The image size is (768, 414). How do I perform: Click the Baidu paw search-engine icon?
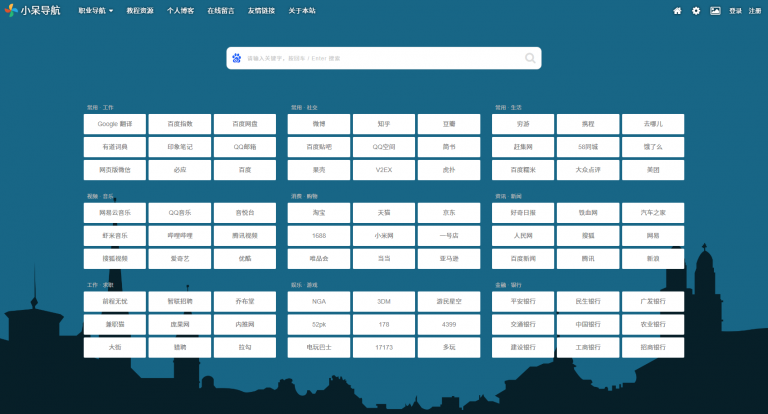pos(237,58)
